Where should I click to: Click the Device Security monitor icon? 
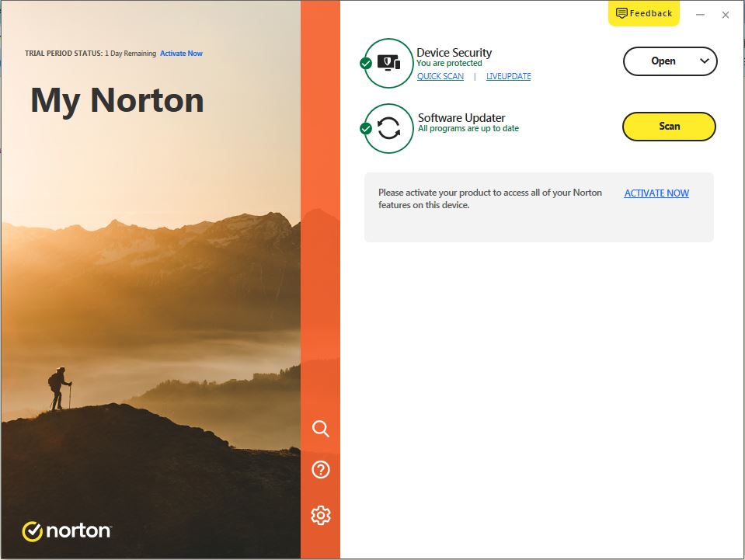click(x=388, y=63)
